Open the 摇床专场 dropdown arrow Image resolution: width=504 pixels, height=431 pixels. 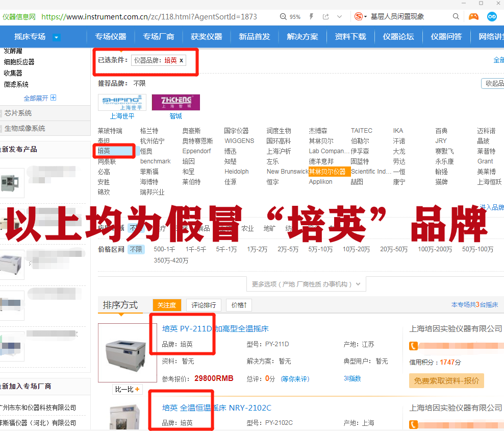tap(56, 37)
